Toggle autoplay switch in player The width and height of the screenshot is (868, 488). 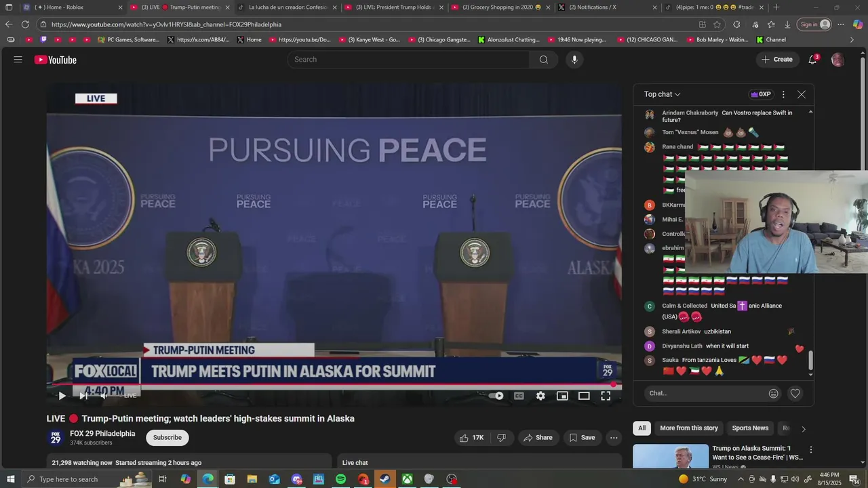coord(497,396)
